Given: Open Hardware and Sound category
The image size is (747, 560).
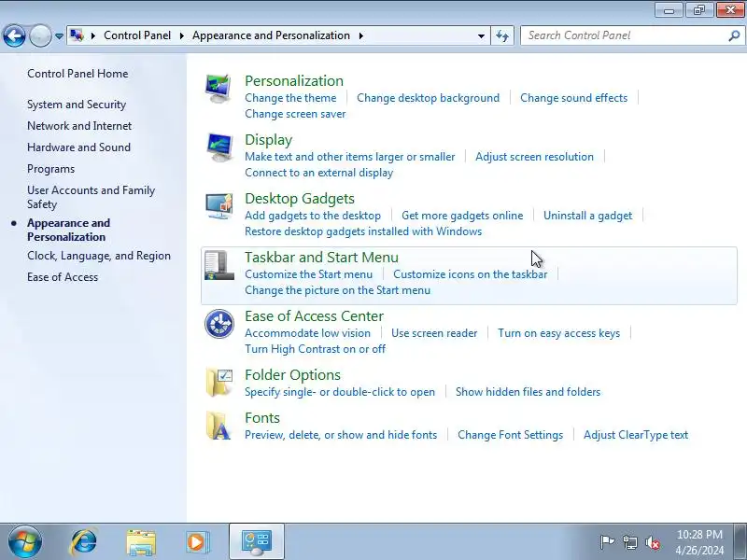Looking at the screenshot, I should coord(78,147).
